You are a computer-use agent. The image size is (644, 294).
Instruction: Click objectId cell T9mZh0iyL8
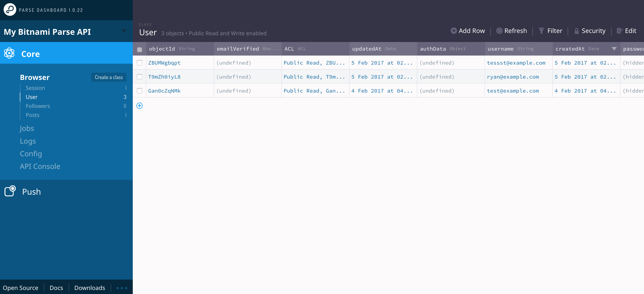[x=180, y=77]
